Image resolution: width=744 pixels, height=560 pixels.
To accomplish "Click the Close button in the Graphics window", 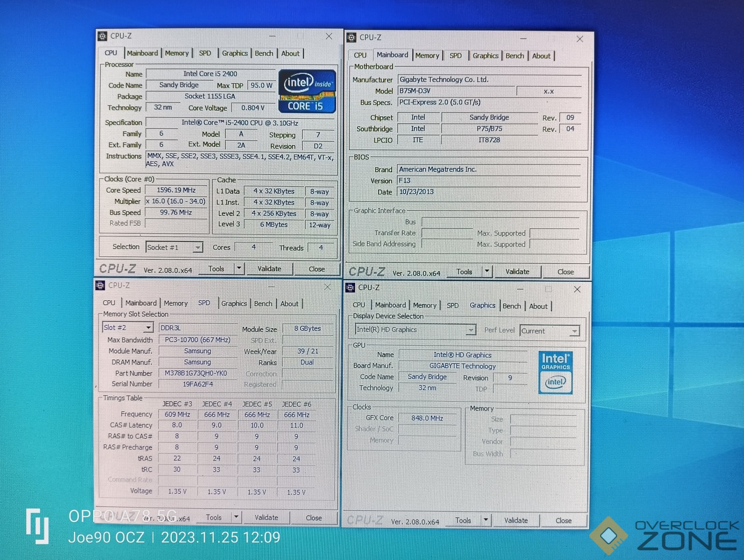I will point(563,520).
